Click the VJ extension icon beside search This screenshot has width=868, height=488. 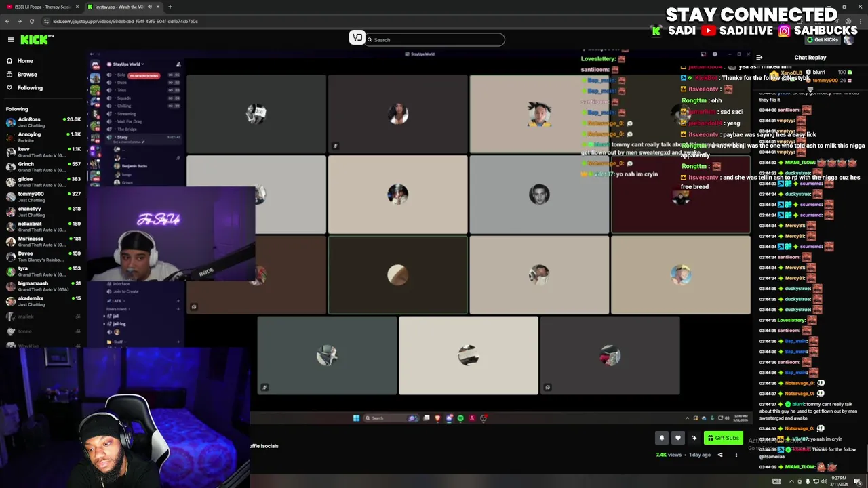click(357, 39)
